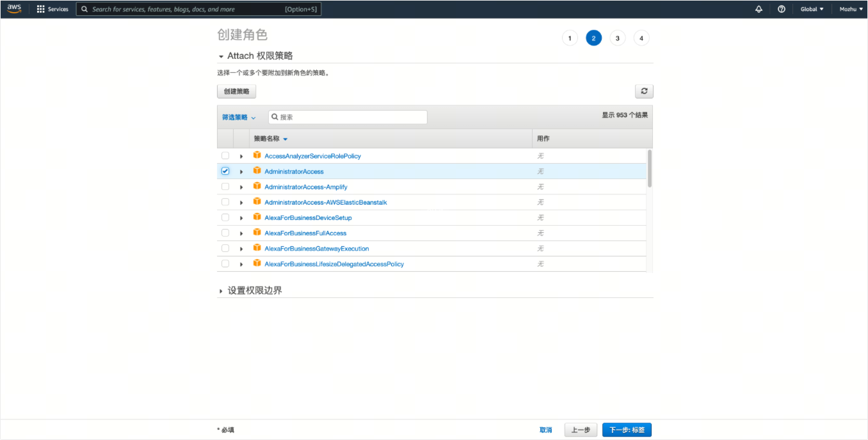Expand the 设置权限边界 section
This screenshot has height=440, width=868.
pos(250,290)
